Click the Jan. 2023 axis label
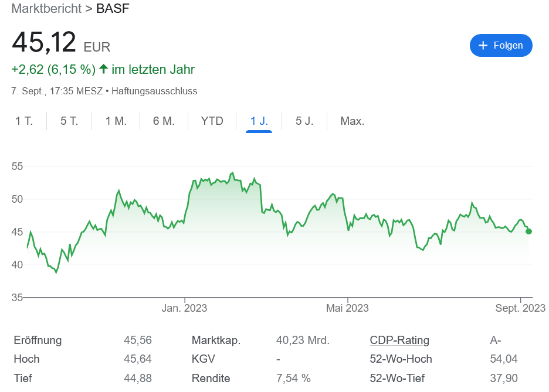The height and width of the screenshot is (392, 549). tap(184, 308)
